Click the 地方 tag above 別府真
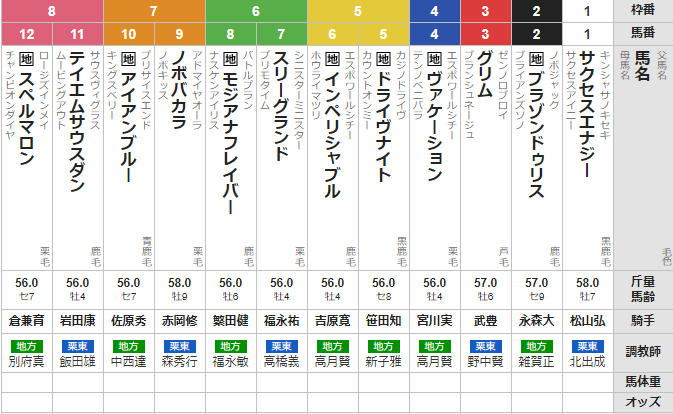Screen dimensions: 673x414 27,346
